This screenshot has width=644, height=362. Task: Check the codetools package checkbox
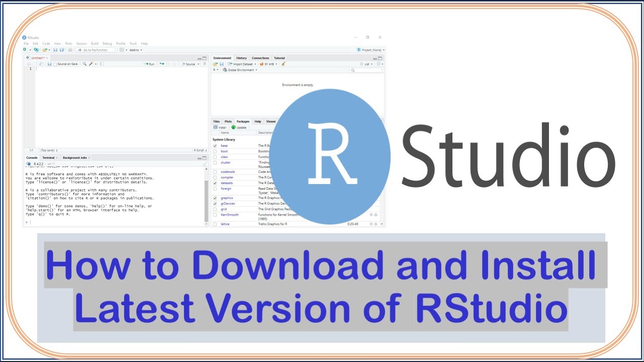click(215, 172)
